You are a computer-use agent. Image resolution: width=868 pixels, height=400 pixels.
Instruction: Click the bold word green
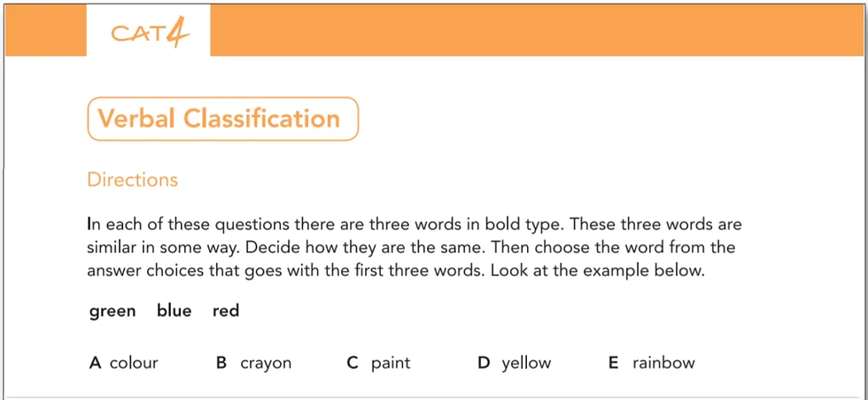click(112, 312)
